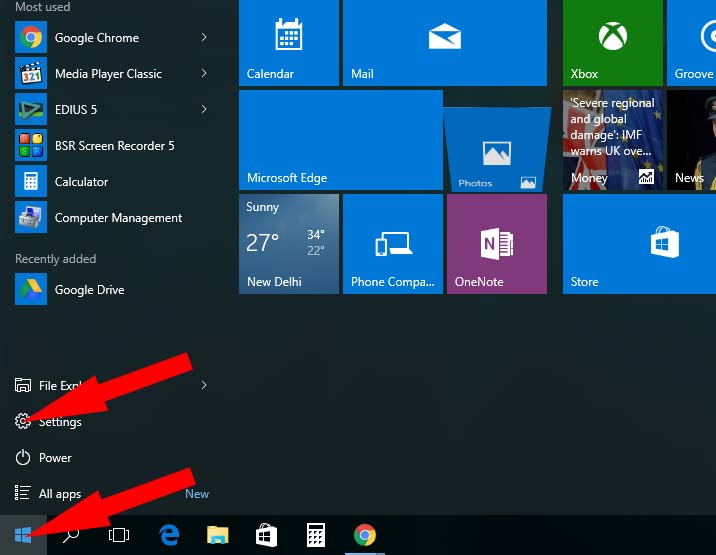This screenshot has width=716, height=555.
Task: Open the New Delhi weather tile
Action: [x=289, y=244]
